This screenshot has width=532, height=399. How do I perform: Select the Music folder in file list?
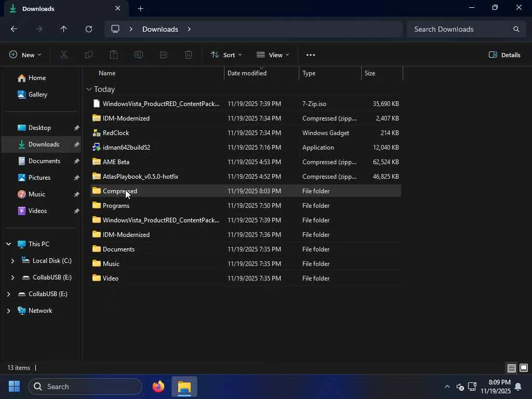pyautogui.click(x=246, y=263)
